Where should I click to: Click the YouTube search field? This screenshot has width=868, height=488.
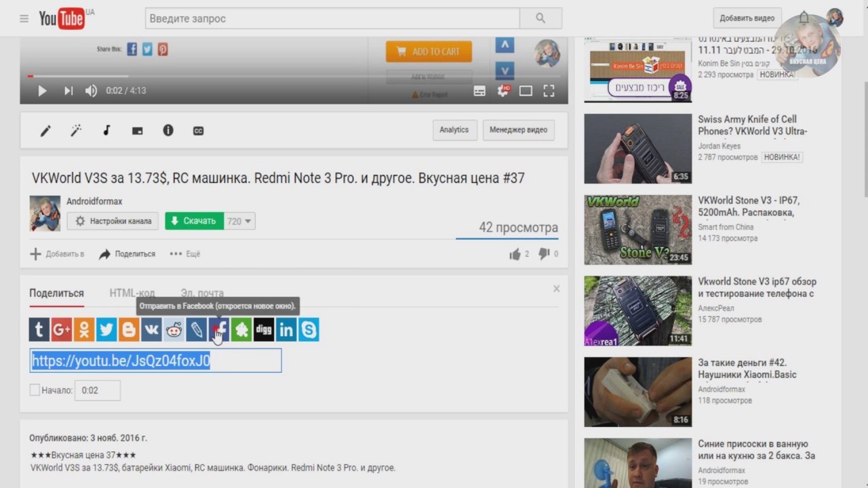[332, 18]
